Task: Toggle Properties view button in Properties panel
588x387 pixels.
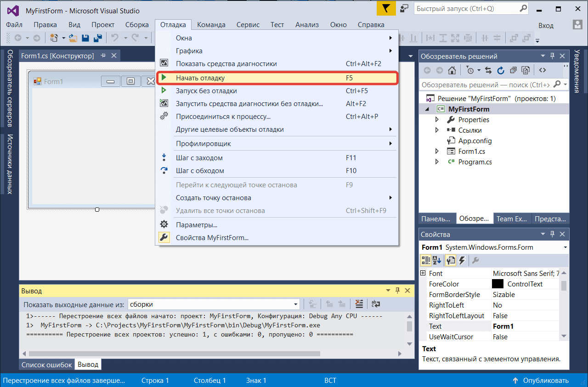Action: (451, 260)
